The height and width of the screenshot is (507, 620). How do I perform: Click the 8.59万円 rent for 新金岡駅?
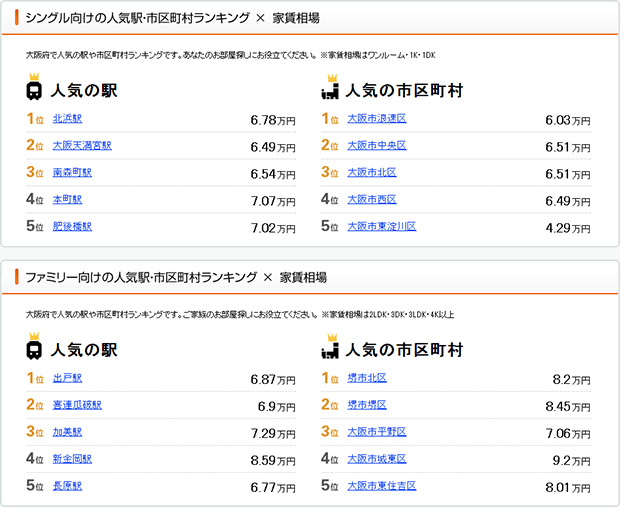[273, 461]
